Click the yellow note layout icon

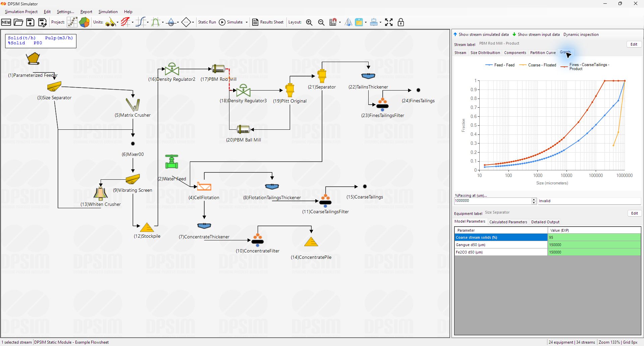click(x=359, y=22)
